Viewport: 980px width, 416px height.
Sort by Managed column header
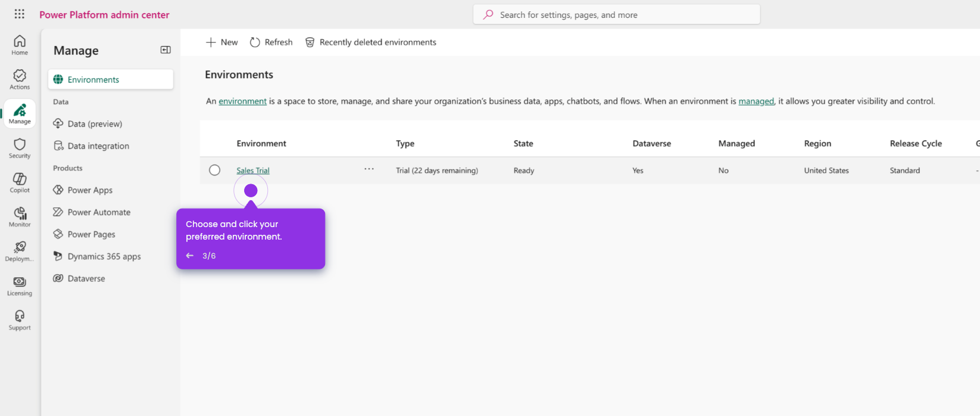click(x=736, y=144)
